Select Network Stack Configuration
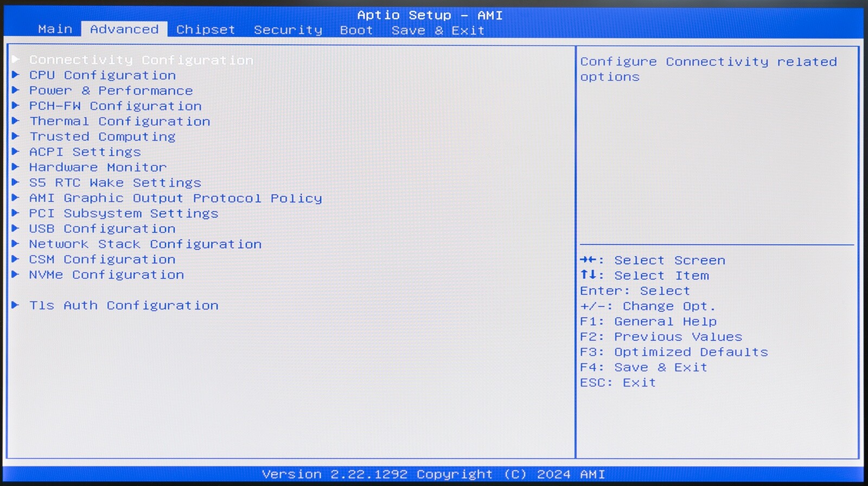Viewport: 868px width, 486px height. 145,244
